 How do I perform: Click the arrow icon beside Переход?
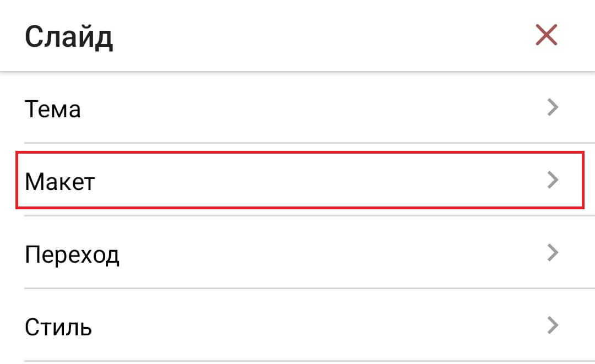pos(553,253)
